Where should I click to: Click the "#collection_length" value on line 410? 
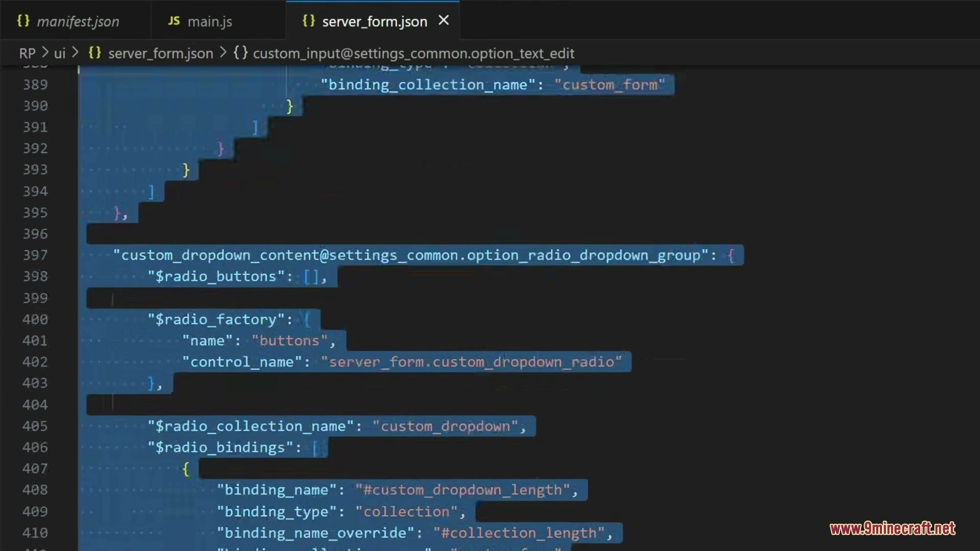tap(519, 533)
